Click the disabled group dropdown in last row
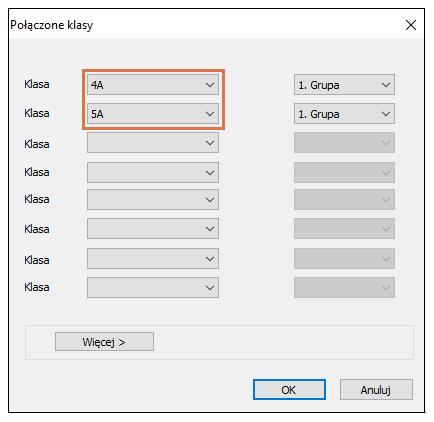 pyautogui.click(x=344, y=287)
